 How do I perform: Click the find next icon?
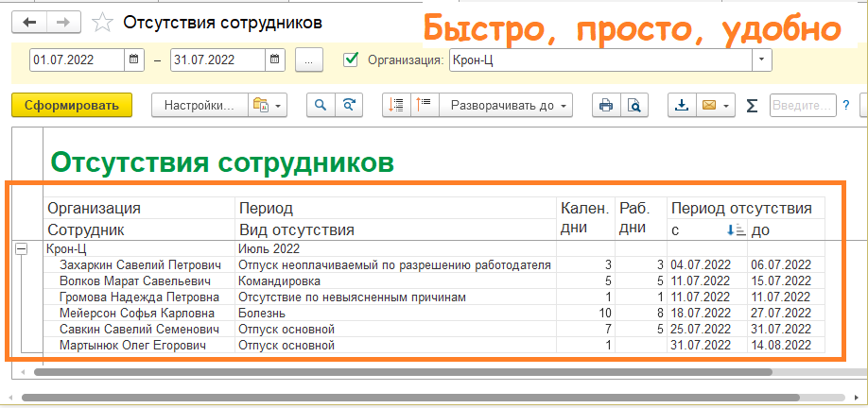point(349,105)
